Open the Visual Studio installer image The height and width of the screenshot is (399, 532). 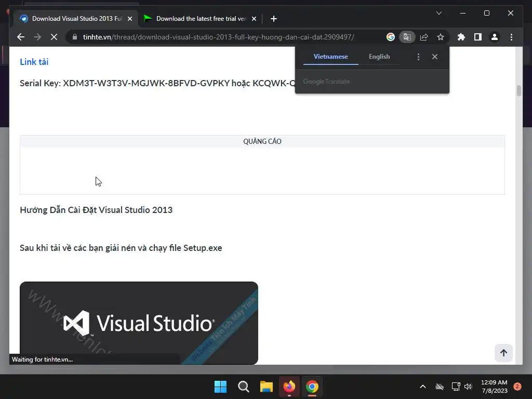point(139,323)
